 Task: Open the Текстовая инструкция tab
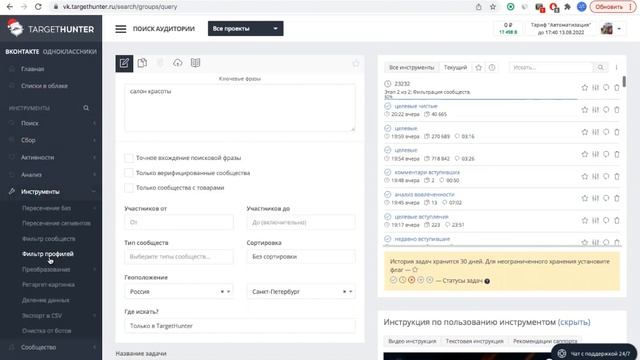tap(474, 341)
